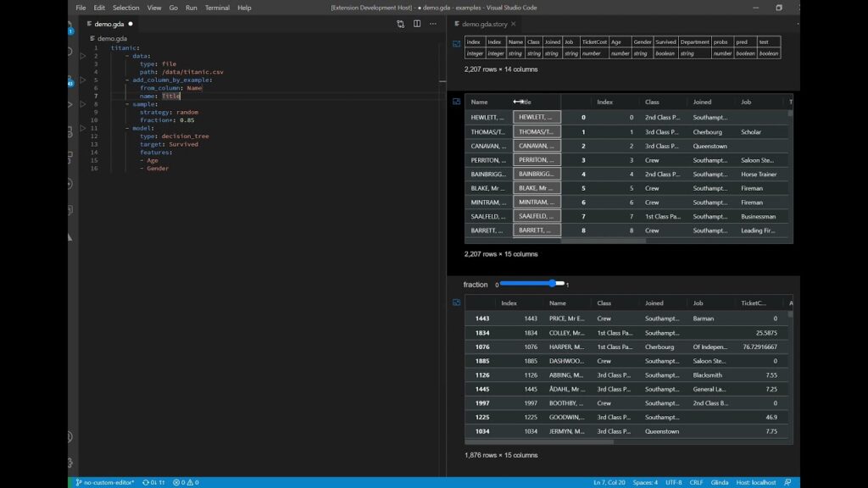Switch to the demo.gda editor tab
Screen dimensions: 868x488
[110, 24]
